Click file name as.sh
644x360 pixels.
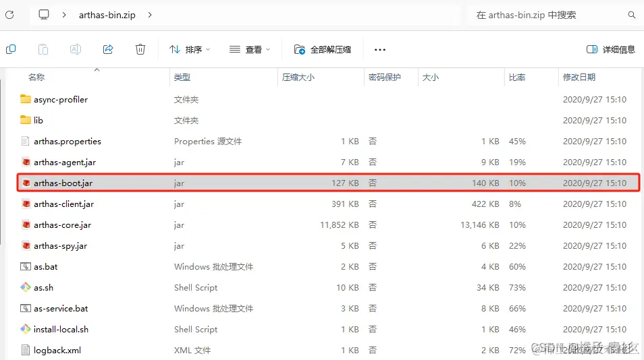[43, 287]
